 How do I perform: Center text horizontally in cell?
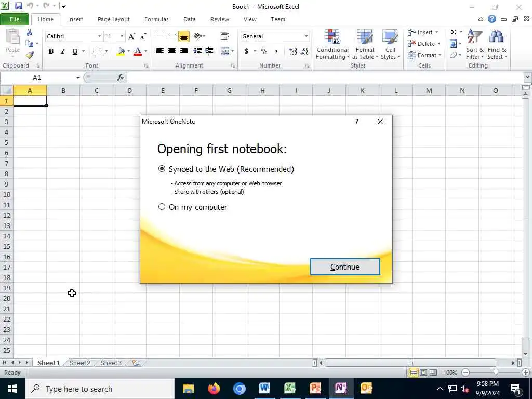pos(172,51)
